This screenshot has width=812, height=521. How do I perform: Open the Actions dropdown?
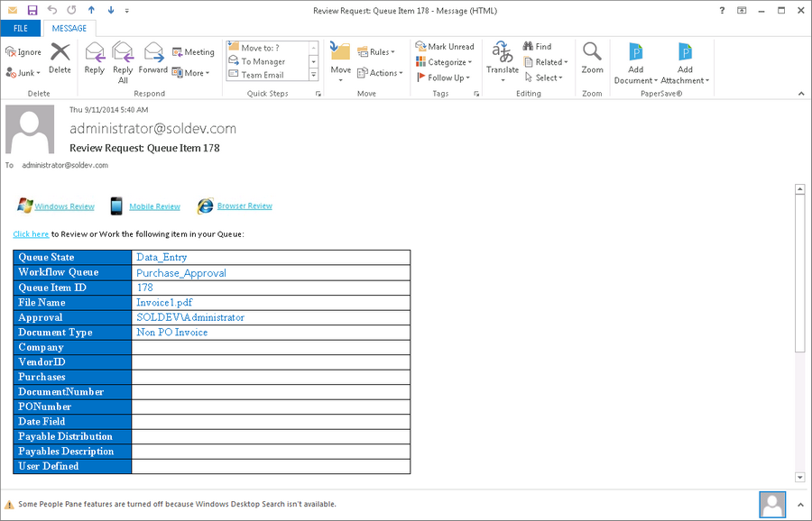point(380,73)
